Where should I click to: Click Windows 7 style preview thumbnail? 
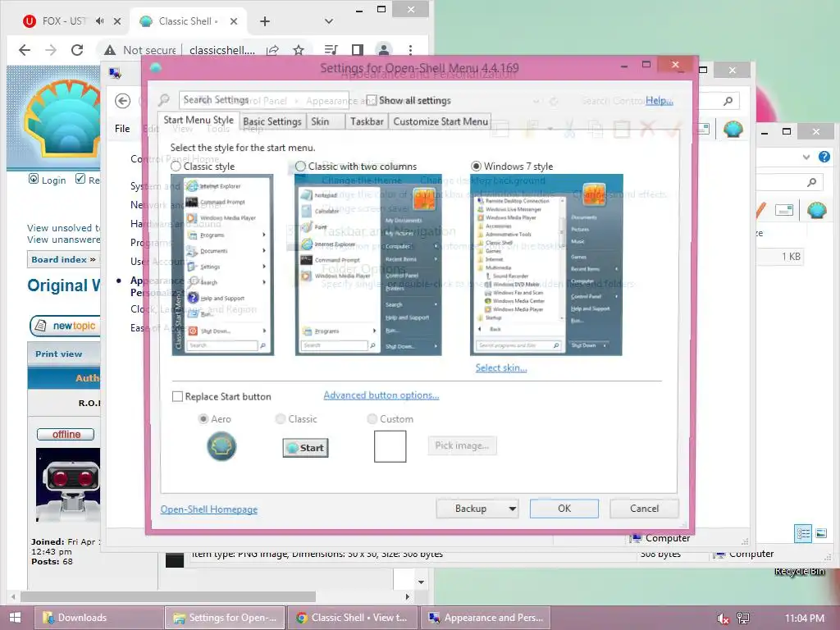click(546, 265)
